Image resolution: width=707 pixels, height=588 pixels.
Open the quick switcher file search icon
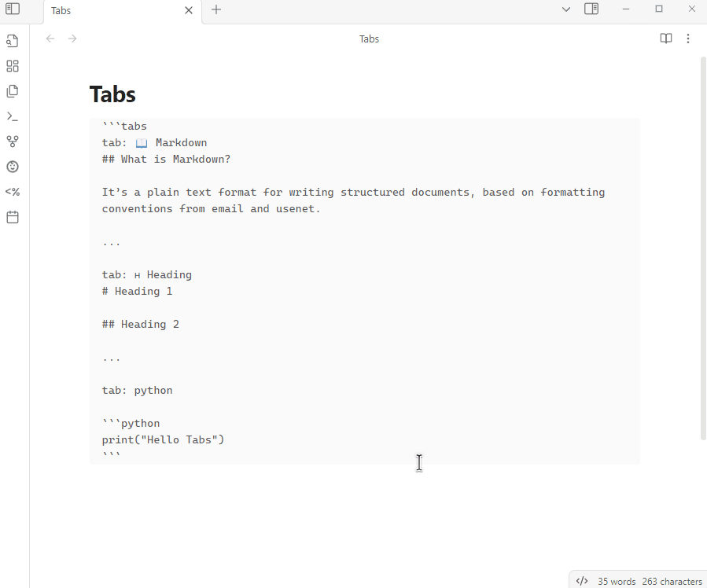tap(13, 41)
